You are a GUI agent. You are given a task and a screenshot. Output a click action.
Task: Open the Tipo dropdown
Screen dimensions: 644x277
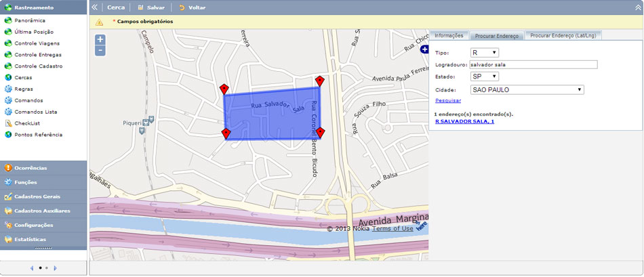[x=484, y=53]
